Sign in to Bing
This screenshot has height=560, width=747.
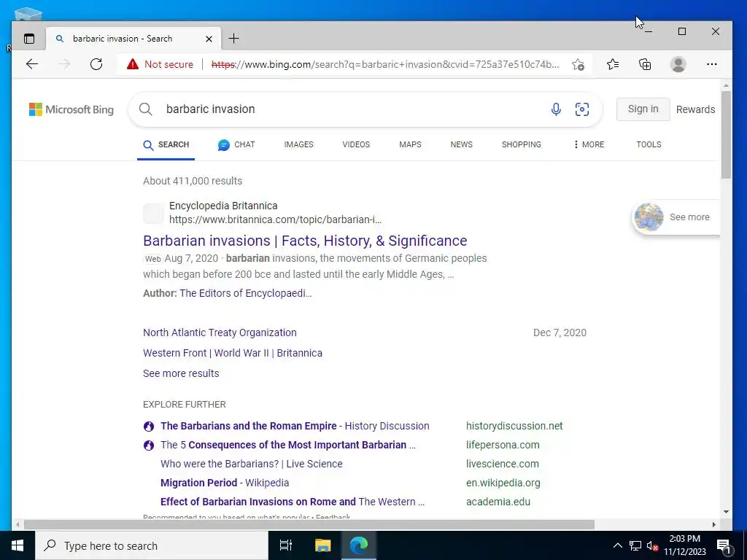(643, 109)
